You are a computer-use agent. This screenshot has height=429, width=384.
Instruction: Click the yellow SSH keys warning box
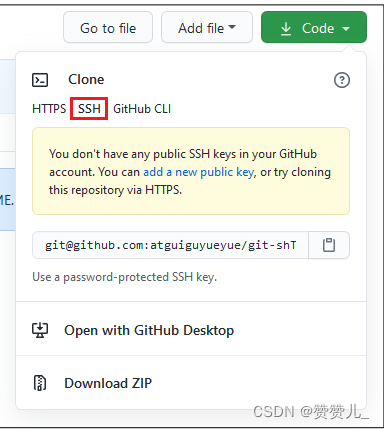pos(191,171)
